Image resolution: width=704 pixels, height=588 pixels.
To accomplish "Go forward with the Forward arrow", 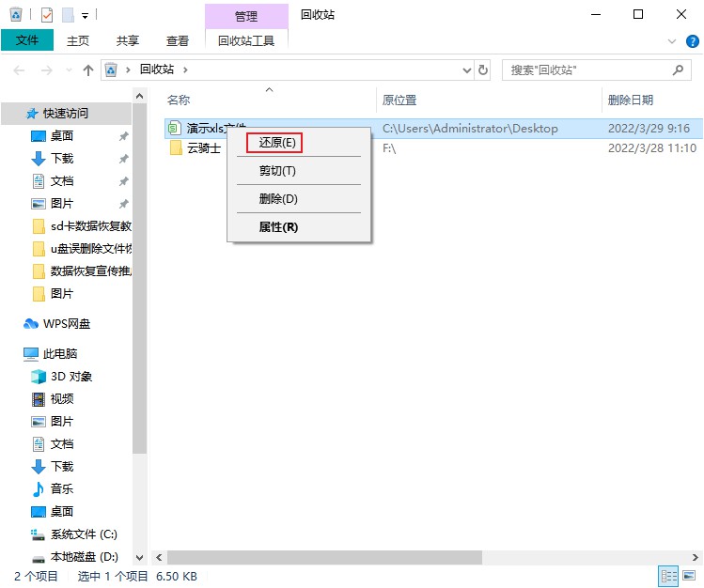I will click(x=46, y=70).
